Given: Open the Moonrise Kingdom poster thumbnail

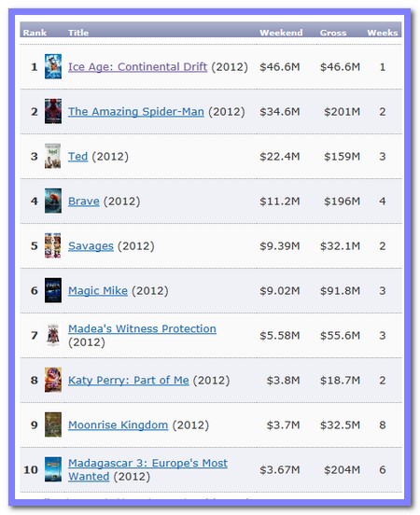Looking at the screenshot, I should (53, 425).
